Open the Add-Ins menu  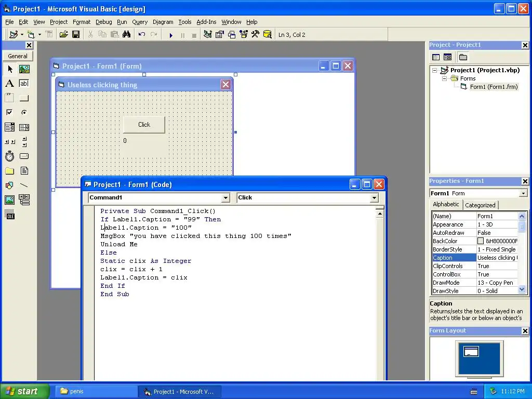click(206, 22)
